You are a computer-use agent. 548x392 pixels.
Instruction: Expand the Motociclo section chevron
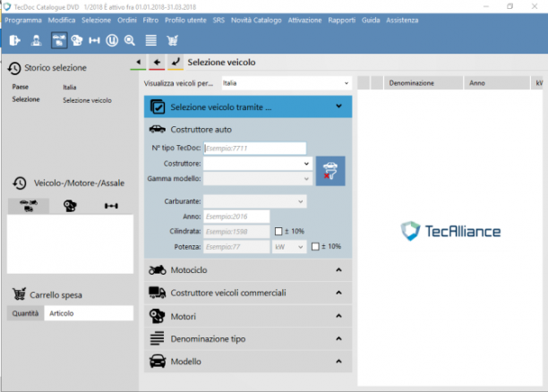click(338, 269)
